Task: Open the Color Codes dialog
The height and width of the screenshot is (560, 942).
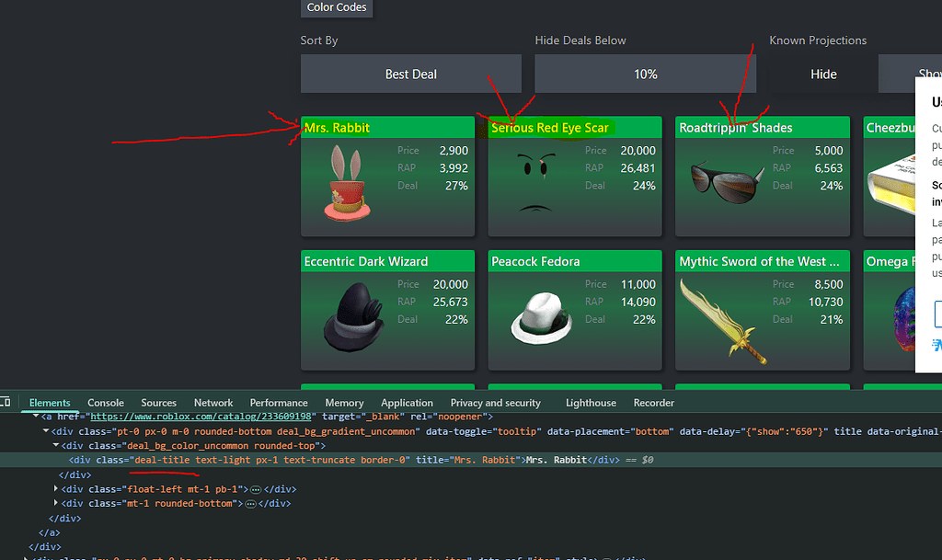Action: click(x=337, y=7)
